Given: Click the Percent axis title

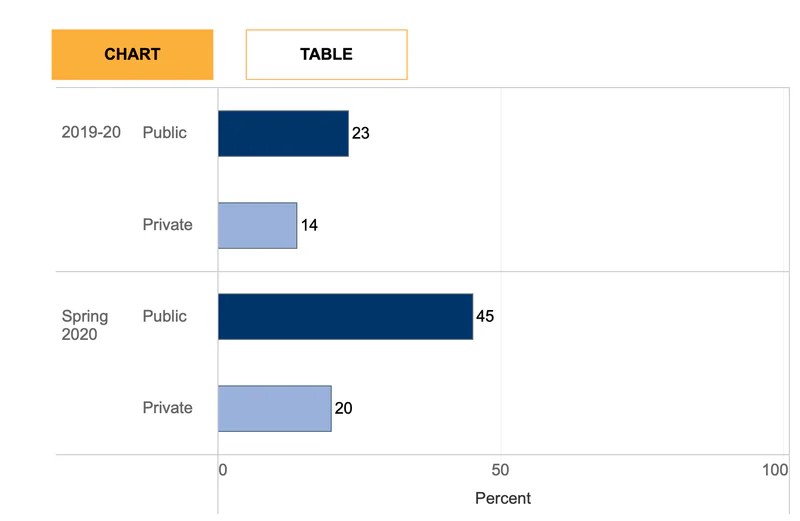Looking at the screenshot, I should pos(503,498).
